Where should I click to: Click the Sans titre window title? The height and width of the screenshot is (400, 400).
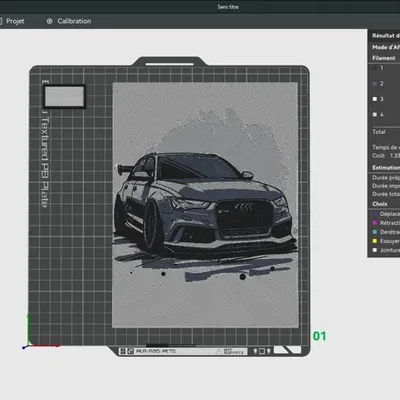[228, 7]
